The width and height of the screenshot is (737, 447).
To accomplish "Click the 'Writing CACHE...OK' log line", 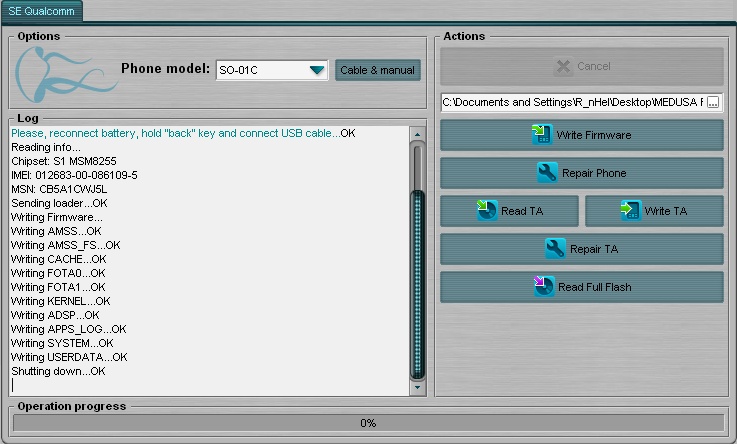I will (59, 259).
